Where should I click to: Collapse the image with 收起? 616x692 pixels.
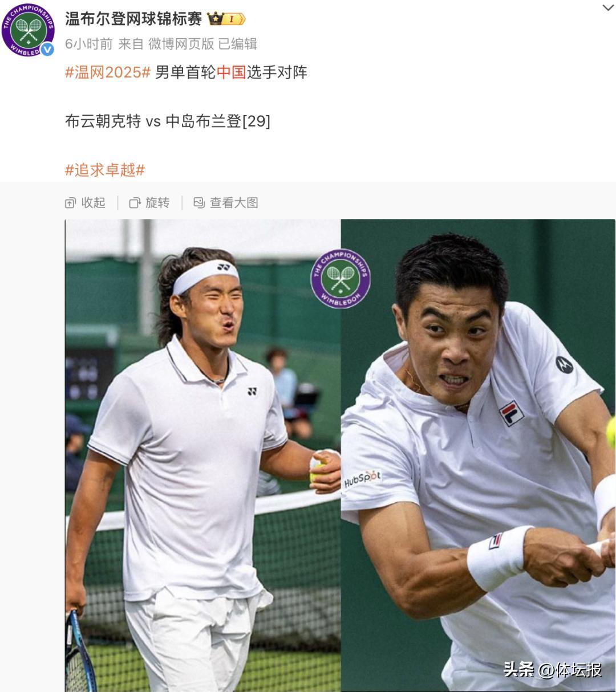(86, 203)
